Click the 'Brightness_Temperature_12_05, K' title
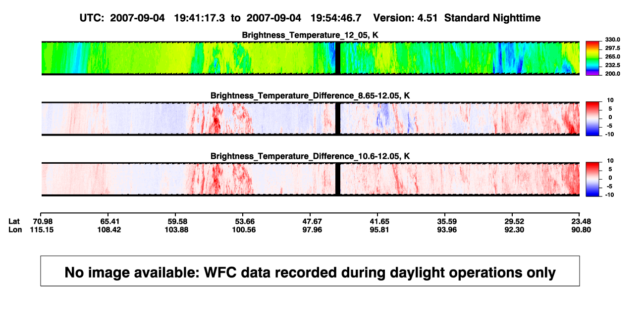The image size is (644, 330). [310, 36]
